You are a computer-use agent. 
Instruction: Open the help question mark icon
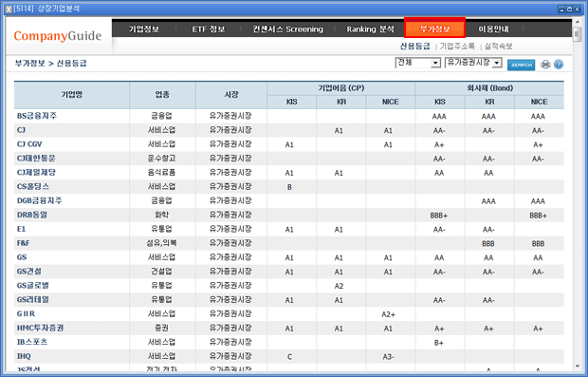[x=559, y=65]
